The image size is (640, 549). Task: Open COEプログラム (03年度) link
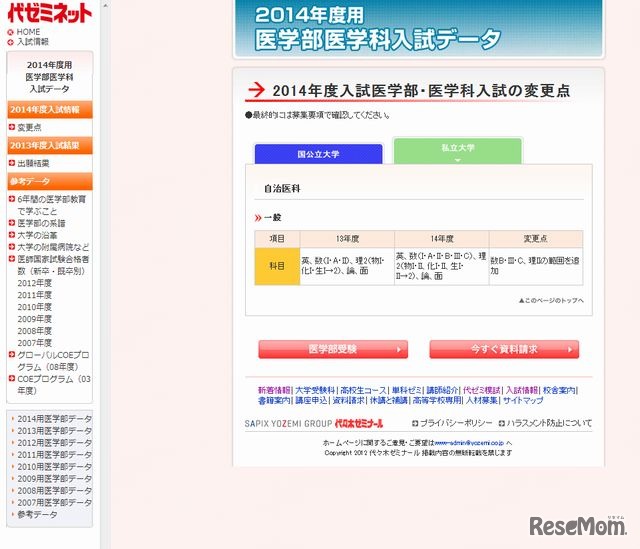coord(54,385)
